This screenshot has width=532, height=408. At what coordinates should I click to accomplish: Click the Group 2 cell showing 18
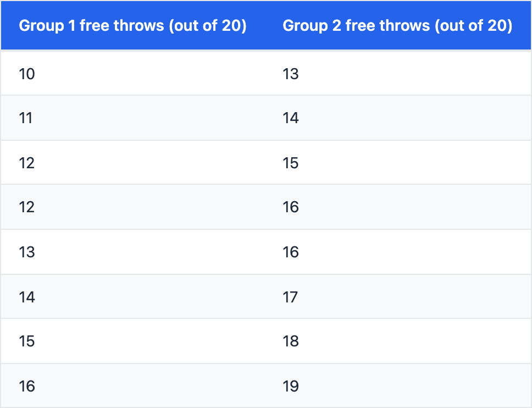click(x=291, y=341)
